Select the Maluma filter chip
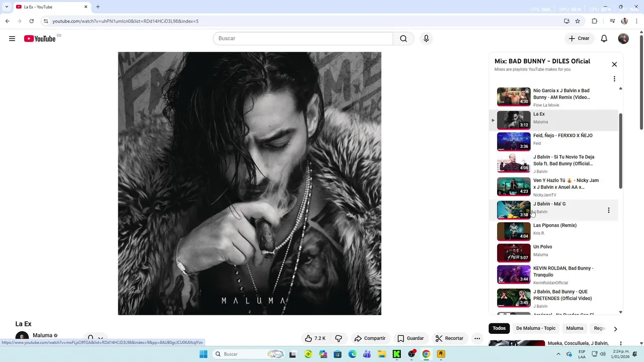 coord(575,328)
